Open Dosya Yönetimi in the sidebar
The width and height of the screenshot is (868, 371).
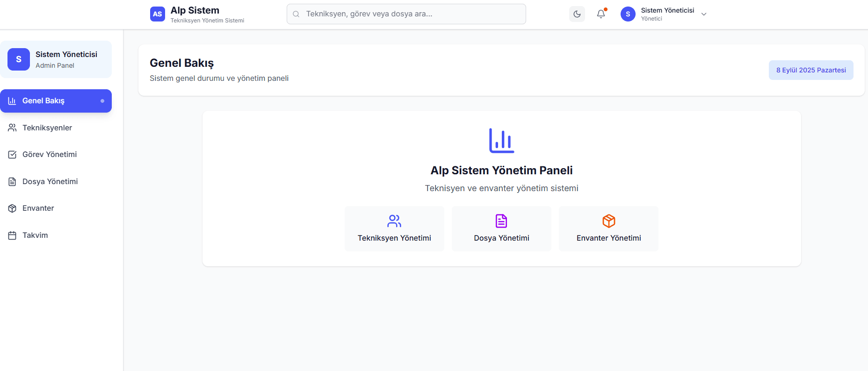coord(50,181)
